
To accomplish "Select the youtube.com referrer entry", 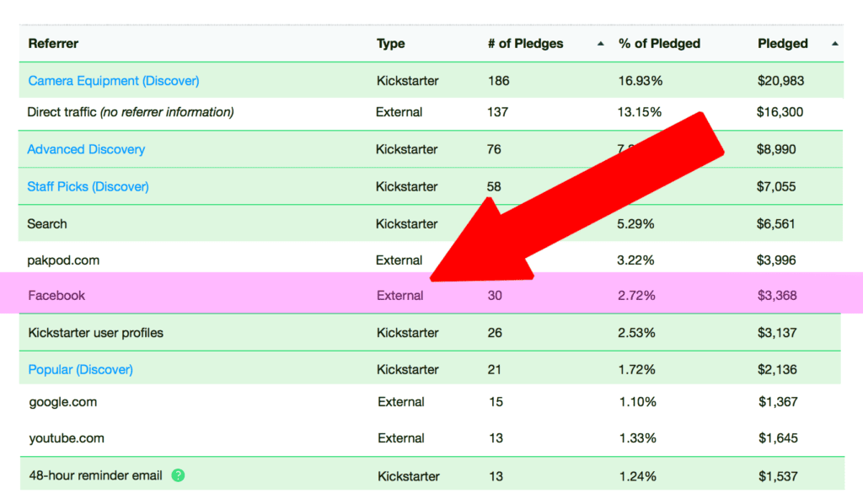I will 67,438.
